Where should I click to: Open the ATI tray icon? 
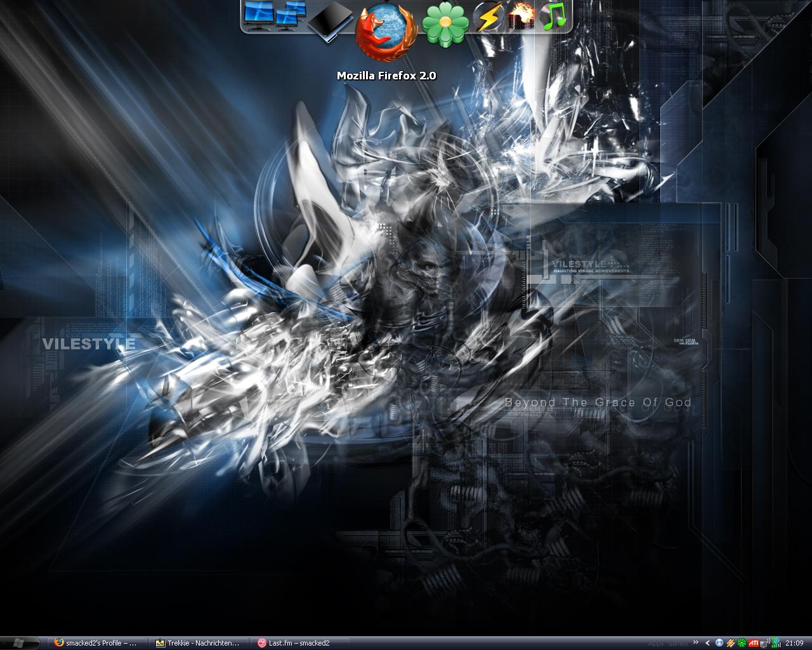754,643
